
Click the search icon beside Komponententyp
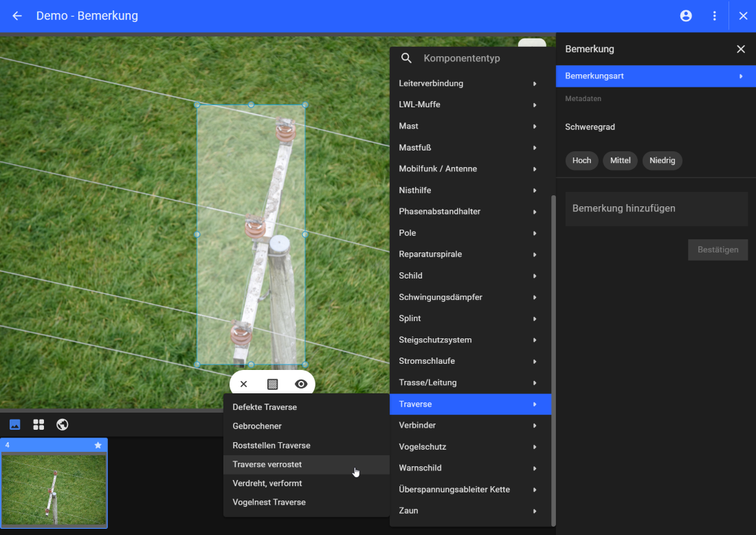[x=406, y=58]
